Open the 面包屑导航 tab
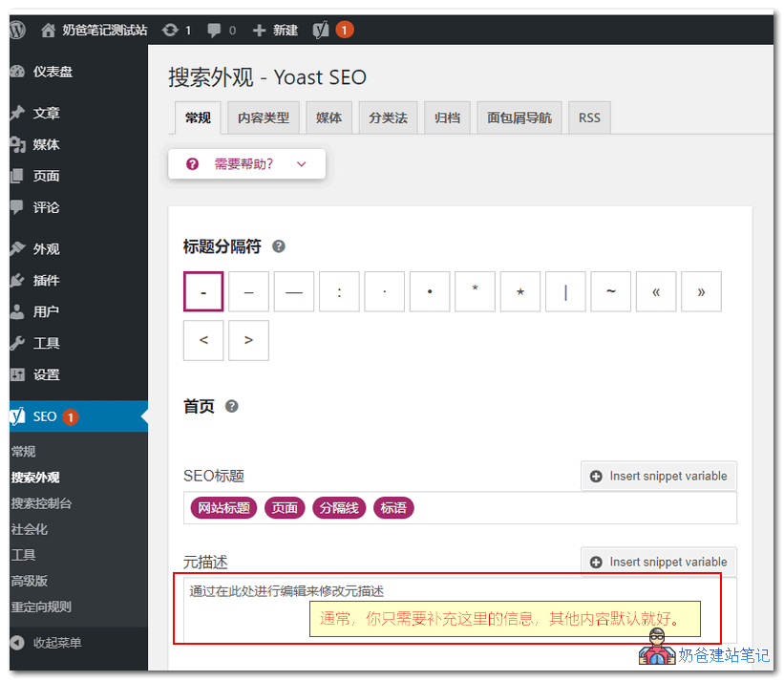This screenshot has width=784, height=681. pos(519,117)
